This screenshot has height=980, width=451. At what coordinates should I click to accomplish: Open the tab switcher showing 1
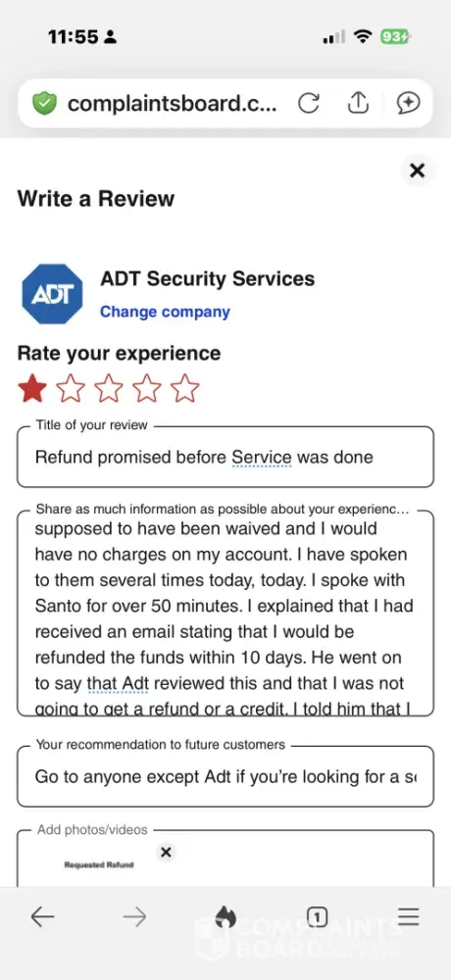317,917
